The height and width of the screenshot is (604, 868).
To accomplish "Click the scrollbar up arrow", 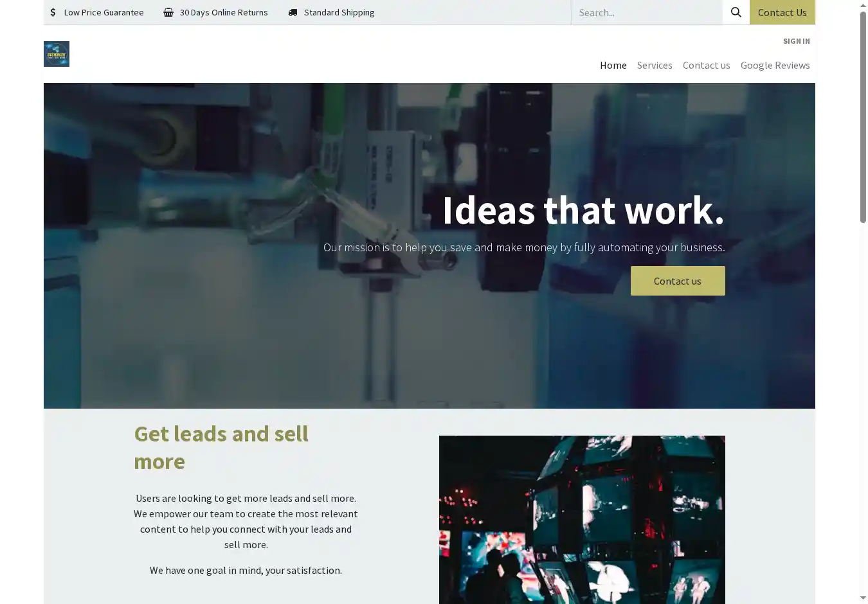I will (863, 5).
